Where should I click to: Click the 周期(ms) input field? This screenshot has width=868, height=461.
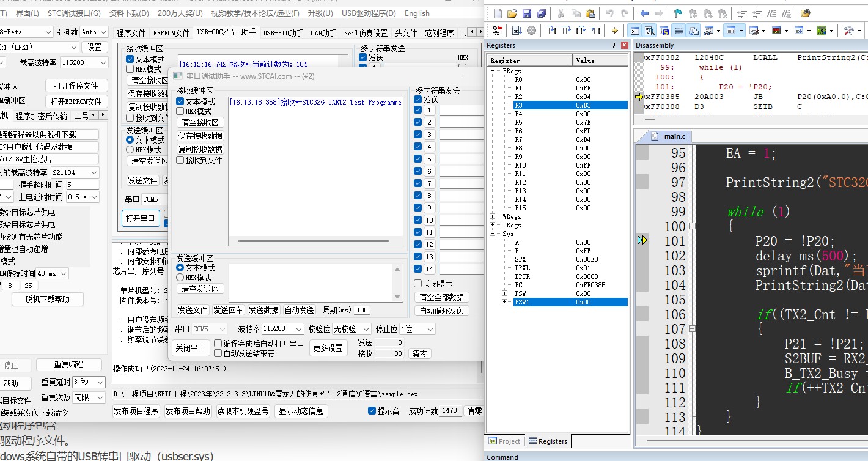[x=362, y=310]
